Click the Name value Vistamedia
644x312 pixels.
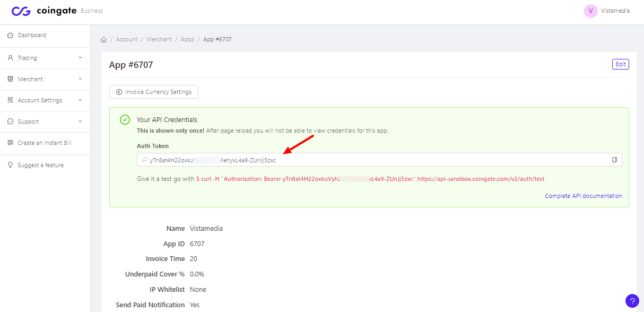pos(206,229)
